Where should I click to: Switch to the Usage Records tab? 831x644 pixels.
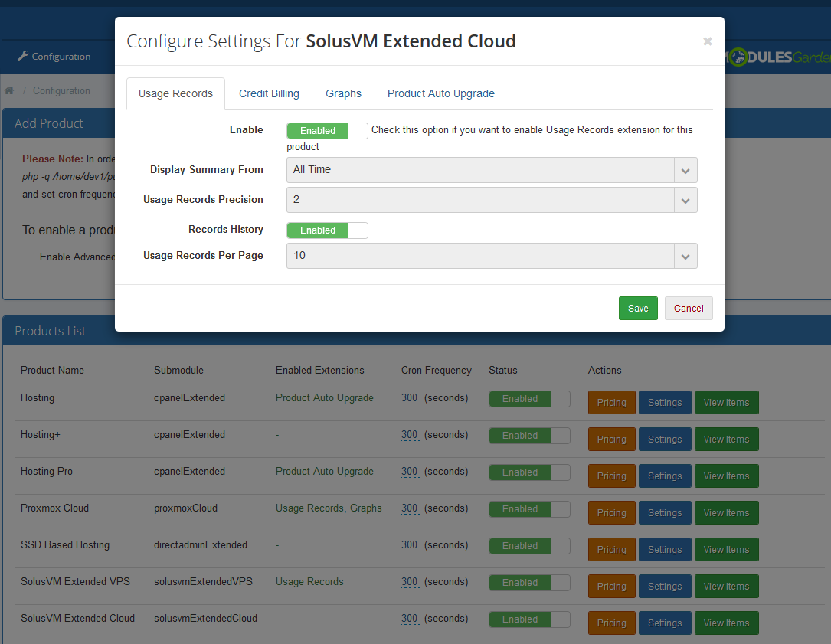point(175,93)
